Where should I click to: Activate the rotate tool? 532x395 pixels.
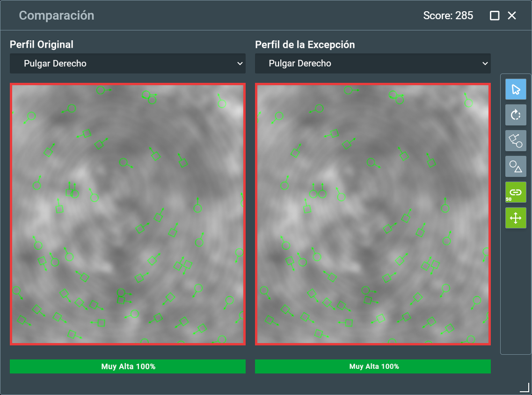515,115
